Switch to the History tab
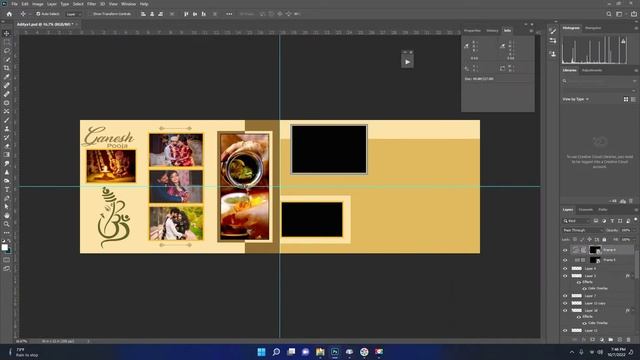Screen dimensions: 640x360 tap(492, 31)
